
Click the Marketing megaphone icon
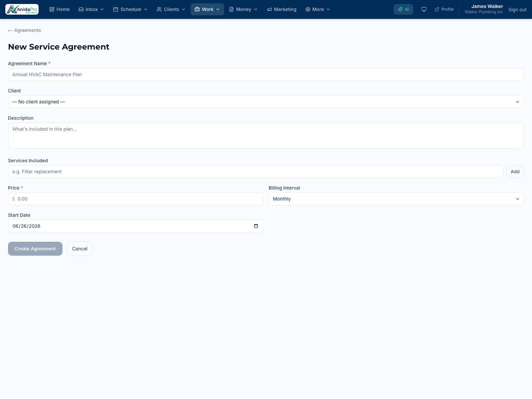(269, 9)
